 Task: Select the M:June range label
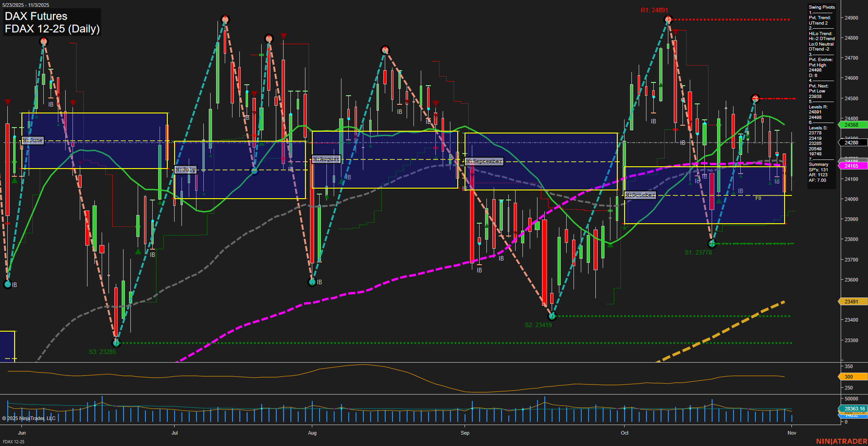click(33, 140)
